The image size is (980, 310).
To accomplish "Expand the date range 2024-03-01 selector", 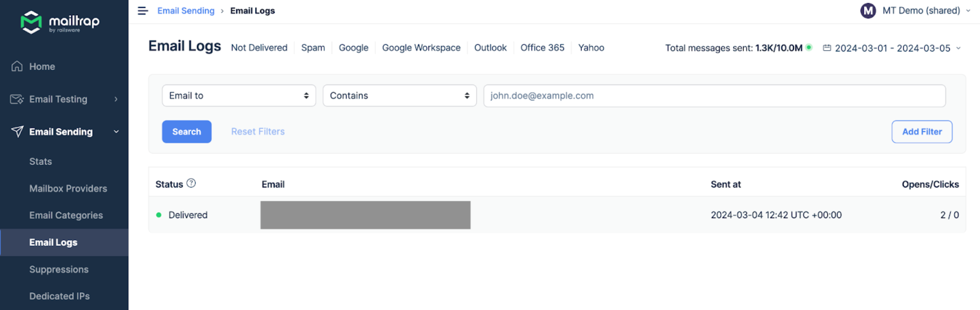I will click(x=892, y=48).
